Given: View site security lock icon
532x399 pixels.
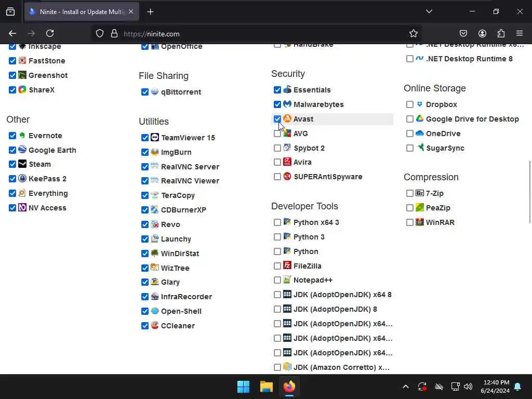Looking at the screenshot, I should (x=114, y=33).
